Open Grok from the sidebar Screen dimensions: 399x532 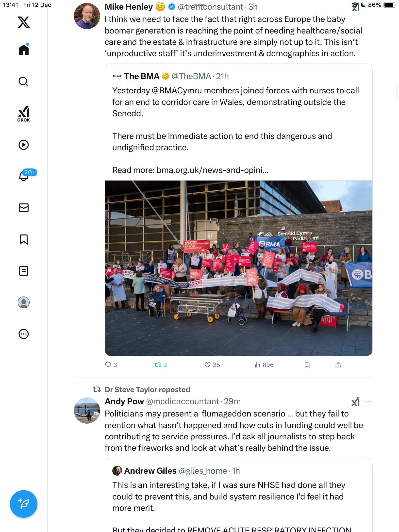[24, 114]
